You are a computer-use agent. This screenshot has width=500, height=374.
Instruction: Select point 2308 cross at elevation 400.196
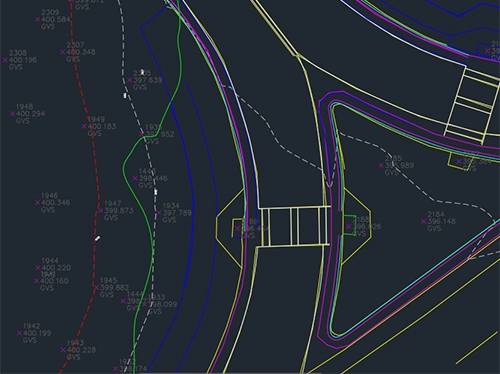5,60
